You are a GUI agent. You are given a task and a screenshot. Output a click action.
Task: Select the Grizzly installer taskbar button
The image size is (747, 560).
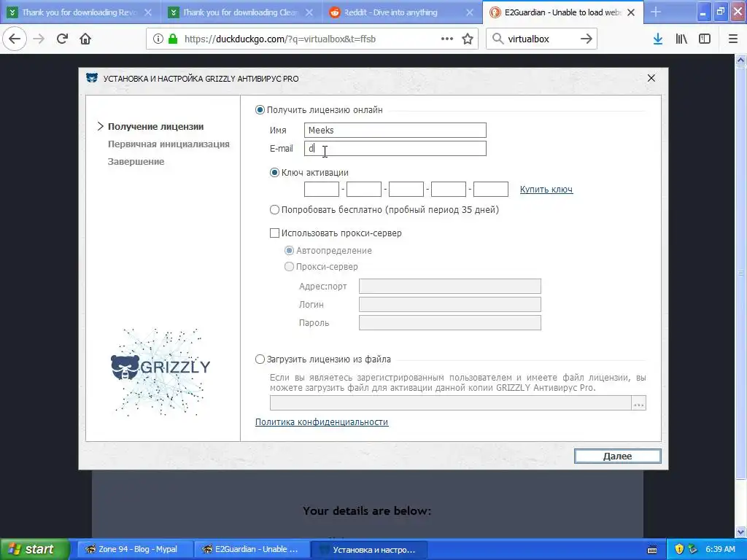[x=368, y=549]
